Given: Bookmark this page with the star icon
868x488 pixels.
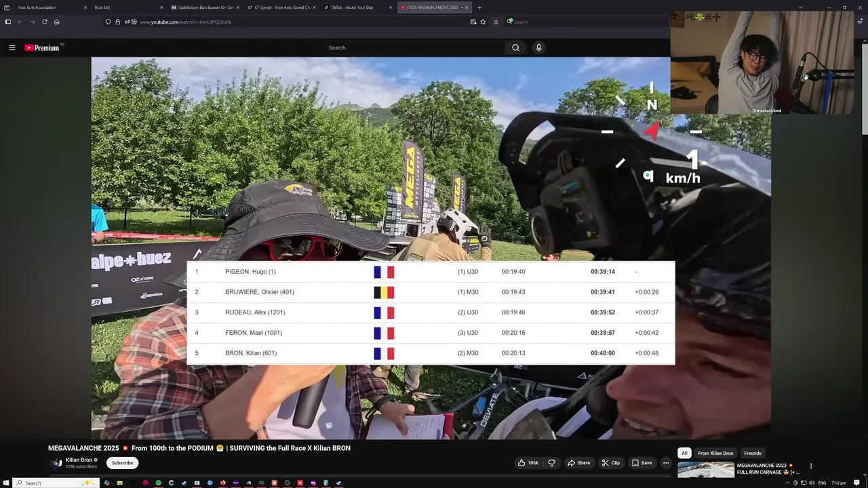Looking at the screenshot, I should [483, 22].
